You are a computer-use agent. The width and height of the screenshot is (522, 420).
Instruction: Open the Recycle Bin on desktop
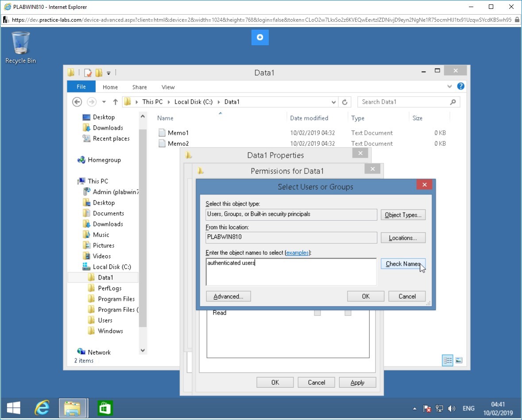pyautogui.click(x=21, y=47)
